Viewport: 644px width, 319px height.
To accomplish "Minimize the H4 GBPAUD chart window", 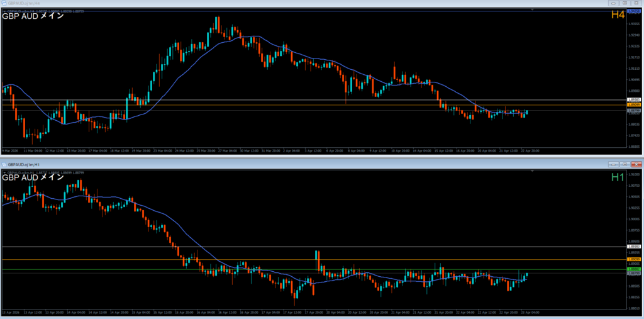I will (612, 4).
